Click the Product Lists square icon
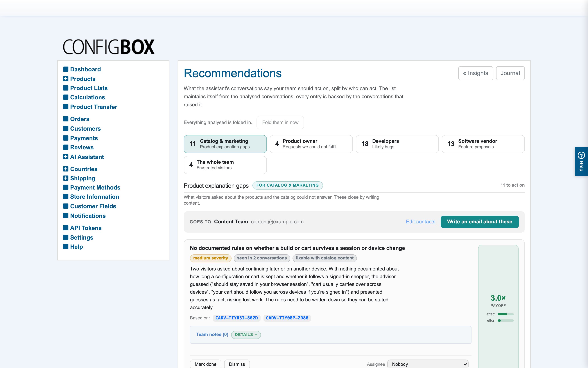 (x=66, y=88)
